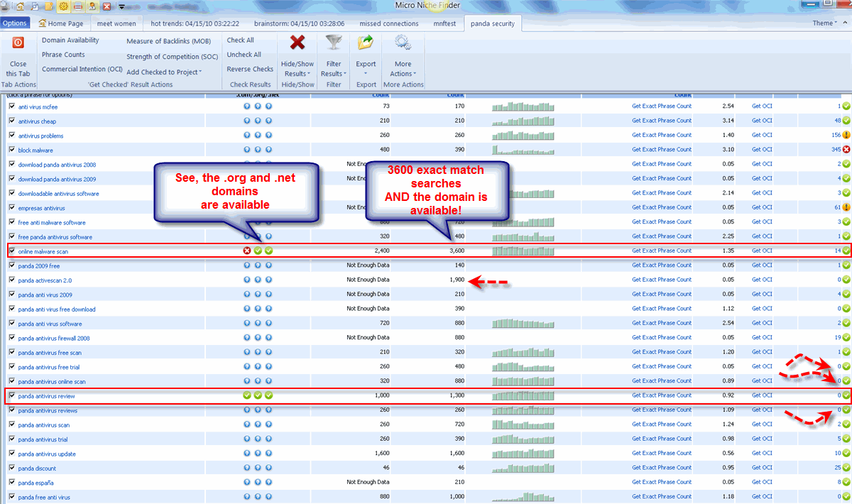
Task: Click the .net question icon for block malware
Action: pyautogui.click(x=268, y=150)
